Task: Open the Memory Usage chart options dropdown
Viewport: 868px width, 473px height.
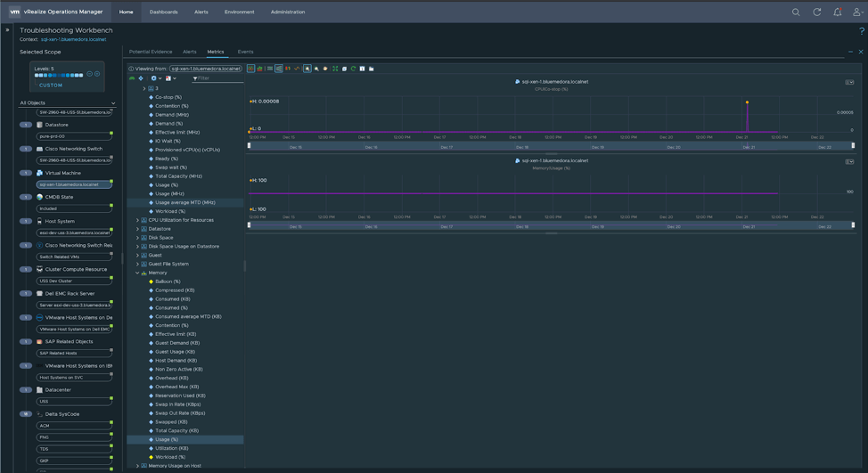Action: pos(849,161)
